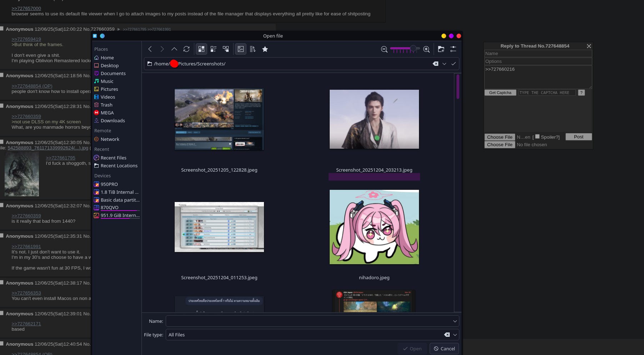
Task: Focus the captcha text input
Action: click(x=547, y=93)
